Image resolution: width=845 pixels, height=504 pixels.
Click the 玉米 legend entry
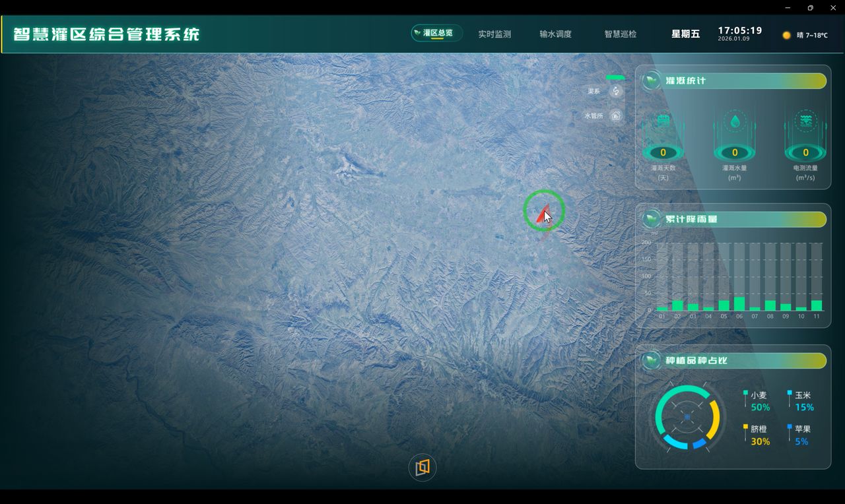[x=801, y=401]
